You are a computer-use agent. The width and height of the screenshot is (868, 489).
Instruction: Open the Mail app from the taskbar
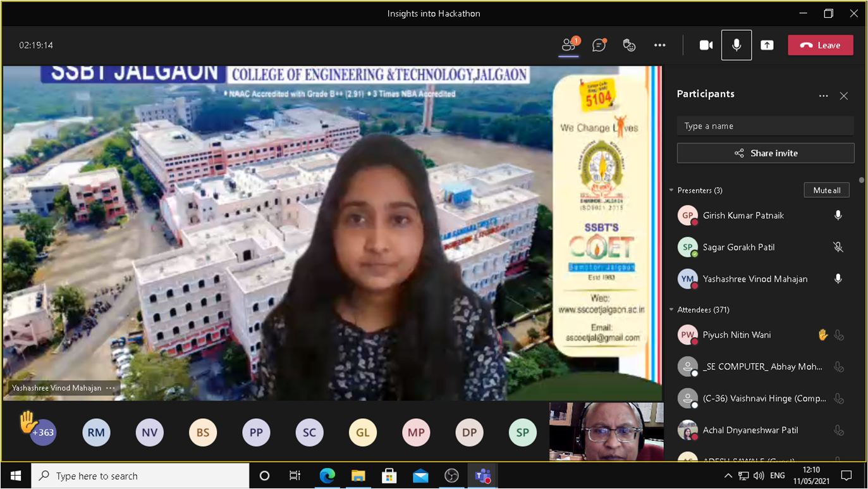point(420,476)
